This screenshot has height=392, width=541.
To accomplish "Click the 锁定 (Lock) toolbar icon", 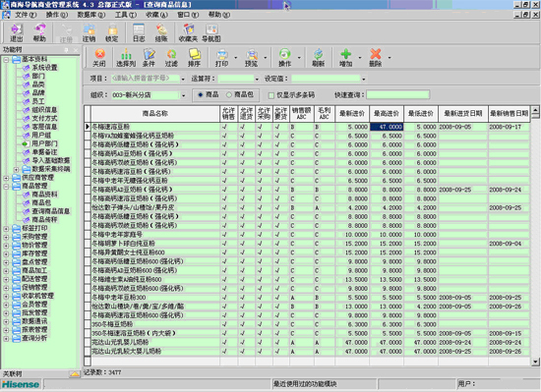I will point(112,32).
